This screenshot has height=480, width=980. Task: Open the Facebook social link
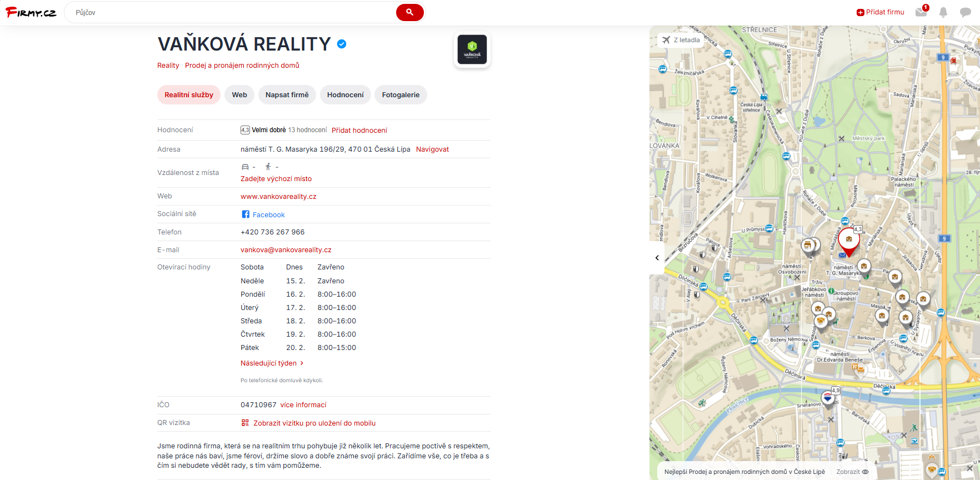coord(269,215)
